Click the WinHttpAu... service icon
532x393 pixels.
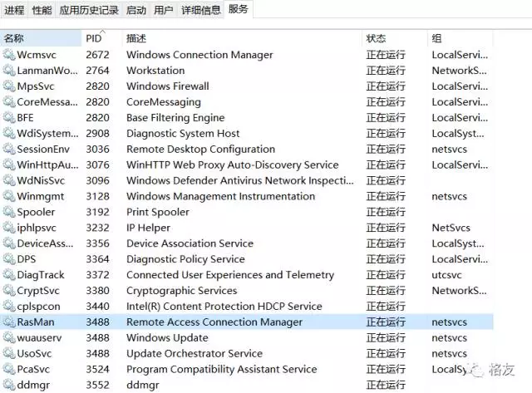click(x=9, y=165)
